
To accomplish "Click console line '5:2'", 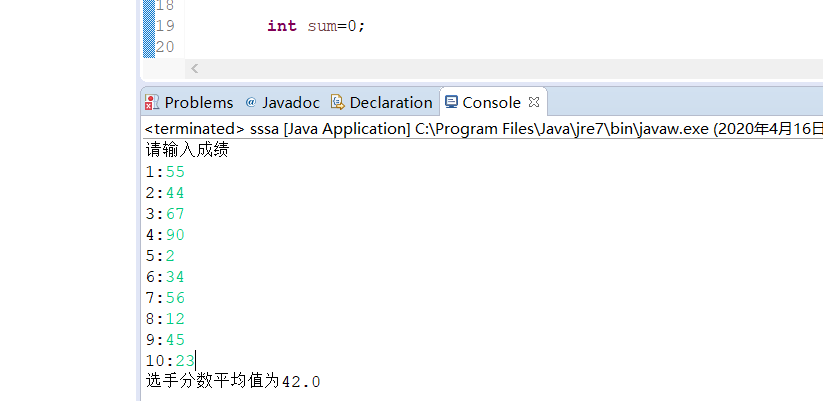I will pos(160,256).
